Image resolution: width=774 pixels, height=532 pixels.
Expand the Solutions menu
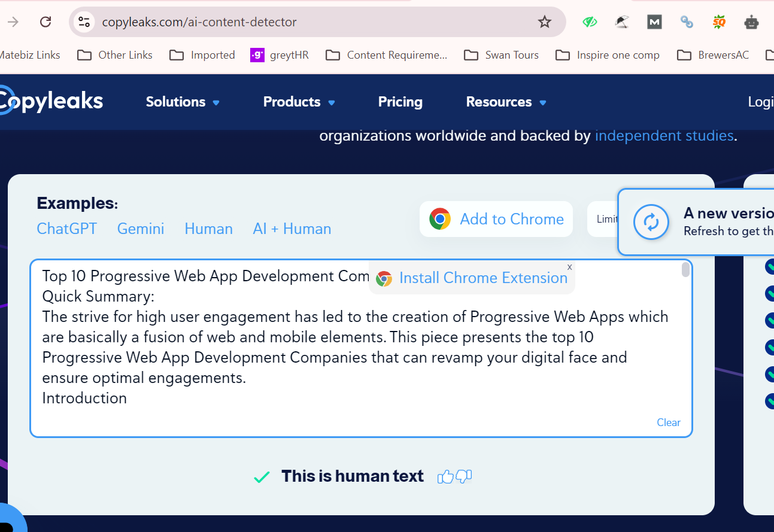[x=183, y=102]
